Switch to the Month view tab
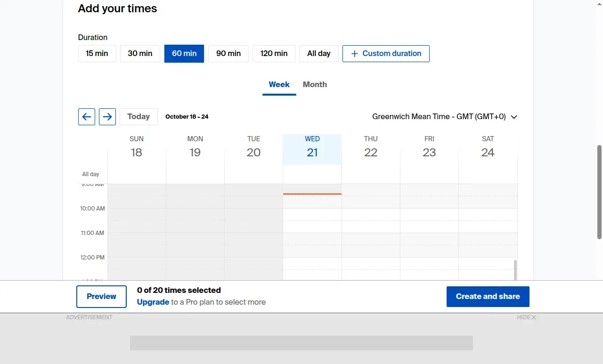This screenshot has width=603, height=364. point(315,85)
